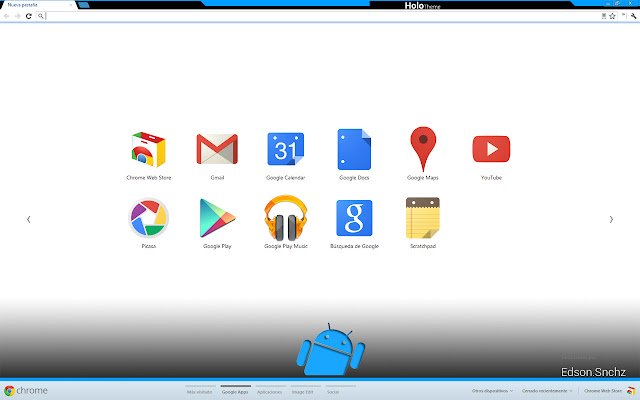640x400 pixels.
Task: Select the Google Apps section tab
Action: (235, 392)
